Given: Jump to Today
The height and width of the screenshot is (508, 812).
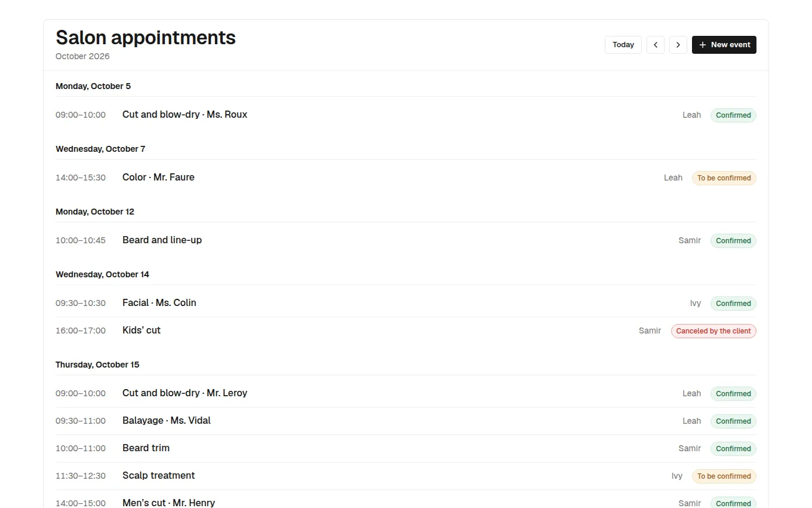Looking at the screenshot, I should tap(623, 45).
